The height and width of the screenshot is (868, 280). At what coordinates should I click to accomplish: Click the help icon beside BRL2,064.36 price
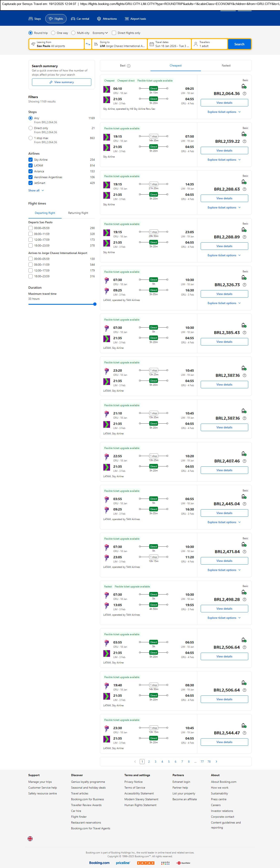pyautogui.click(x=244, y=94)
